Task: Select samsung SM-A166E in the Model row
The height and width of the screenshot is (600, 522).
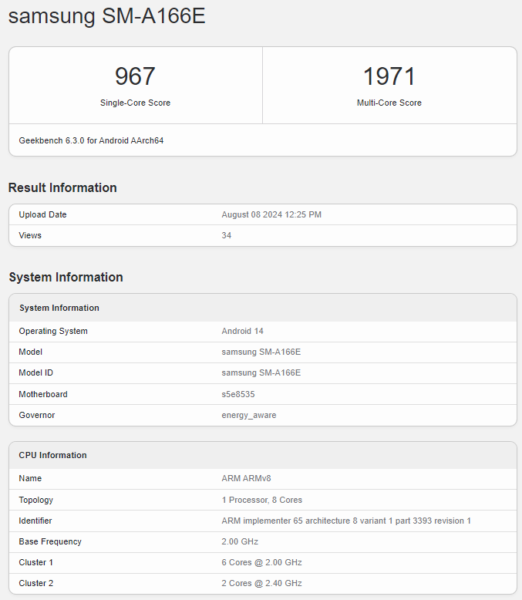Action: [261, 352]
